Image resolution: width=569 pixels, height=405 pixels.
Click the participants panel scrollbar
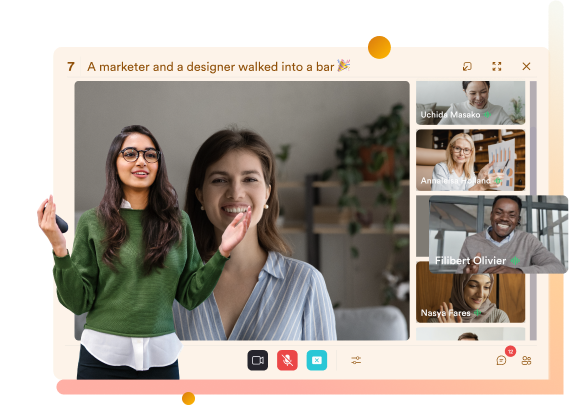[x=533, y=210]
